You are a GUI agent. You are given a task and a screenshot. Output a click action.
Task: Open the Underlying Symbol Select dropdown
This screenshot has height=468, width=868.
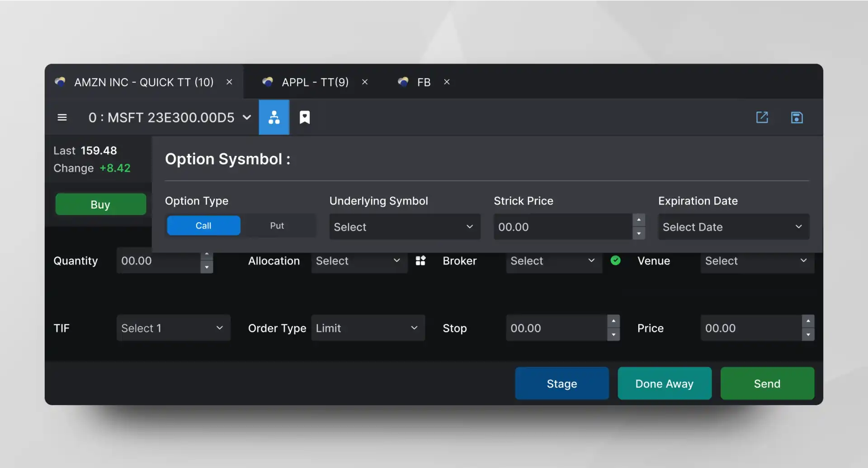click(x=405, y=227)
